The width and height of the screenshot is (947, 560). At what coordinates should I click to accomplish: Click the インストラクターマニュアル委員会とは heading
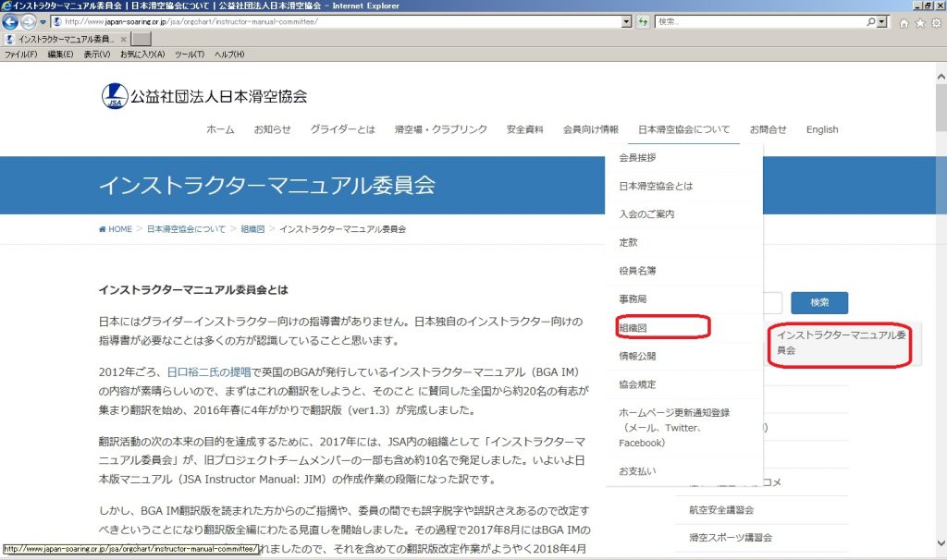pyautogui.click(x=193, y=290)
